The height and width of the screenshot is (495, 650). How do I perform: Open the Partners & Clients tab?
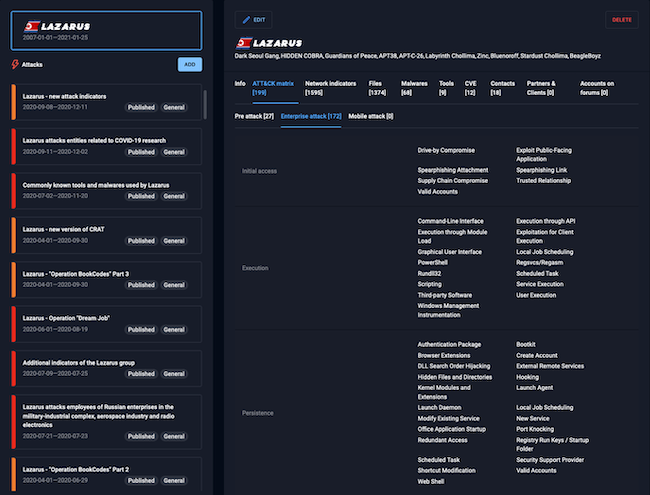click(x=541, y=88)
